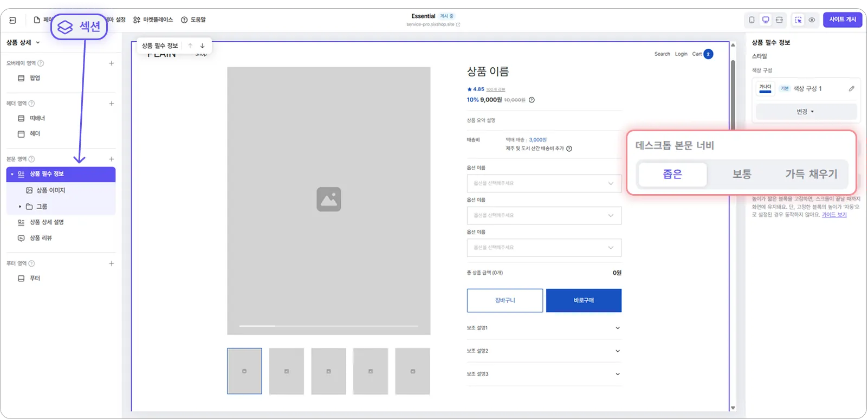
Task: Switch to mobile preview mode
Action: [x=752, y=20]
